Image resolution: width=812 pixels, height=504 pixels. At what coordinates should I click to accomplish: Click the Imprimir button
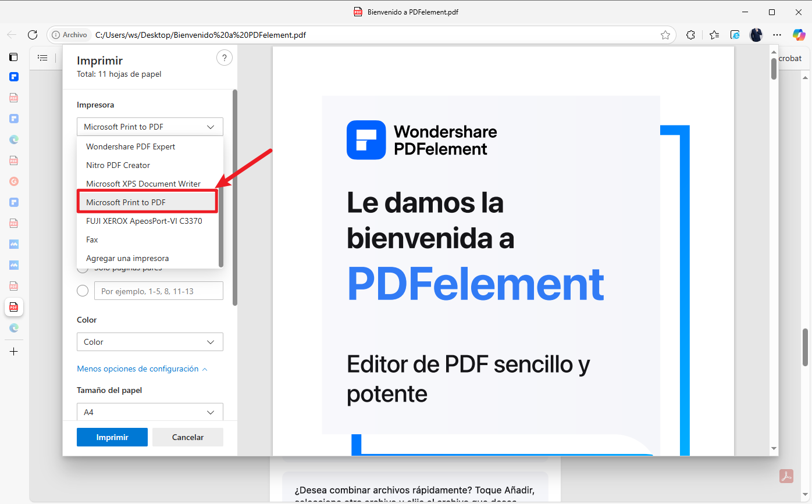pos(112,437)
